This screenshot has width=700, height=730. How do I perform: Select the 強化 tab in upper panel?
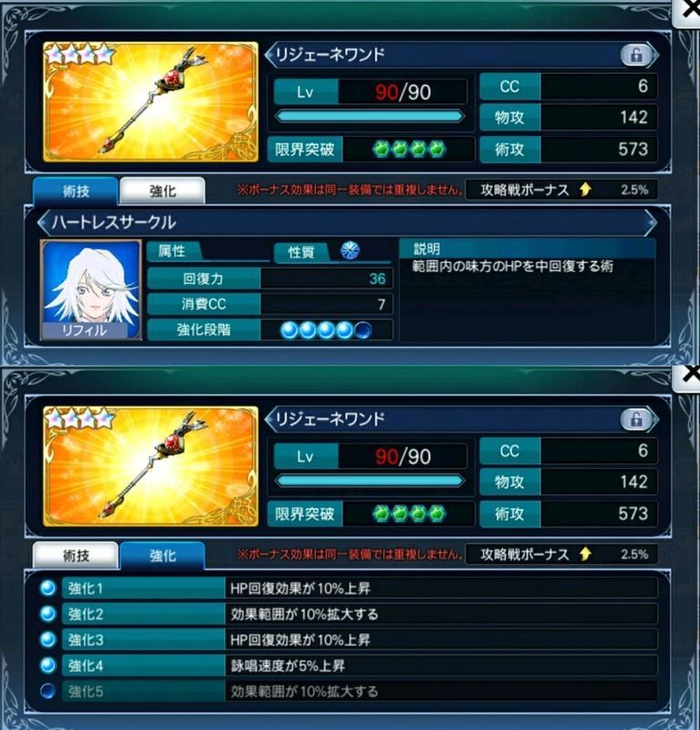click(162, 191)
